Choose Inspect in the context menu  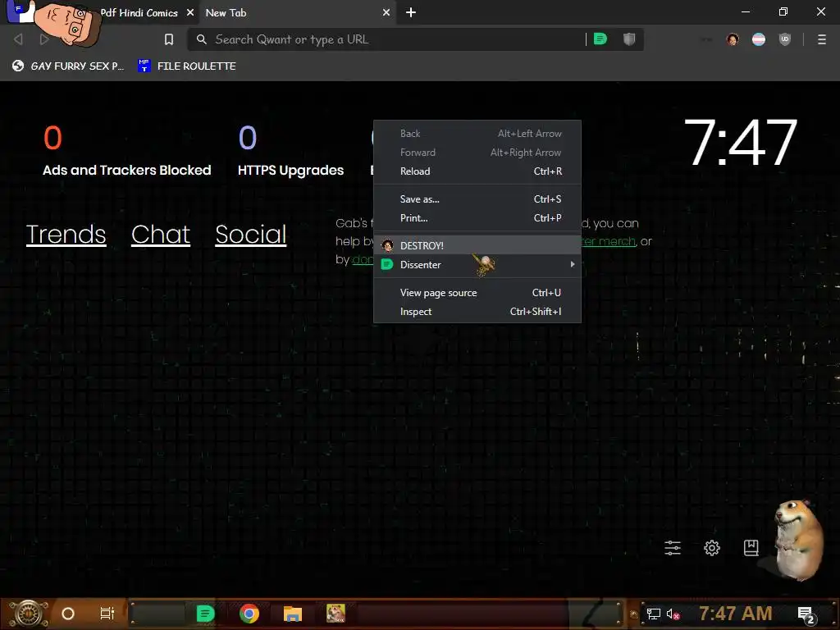tap(477, 311)
